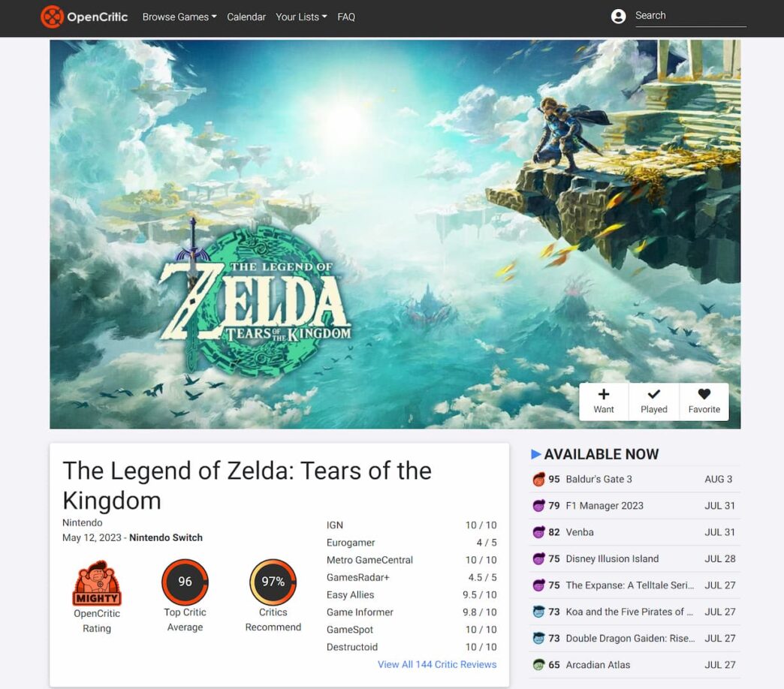Click the 95 score for Baldur's Gate 3
The height and width of the screenshot is (689, 784).
point(554,479)
